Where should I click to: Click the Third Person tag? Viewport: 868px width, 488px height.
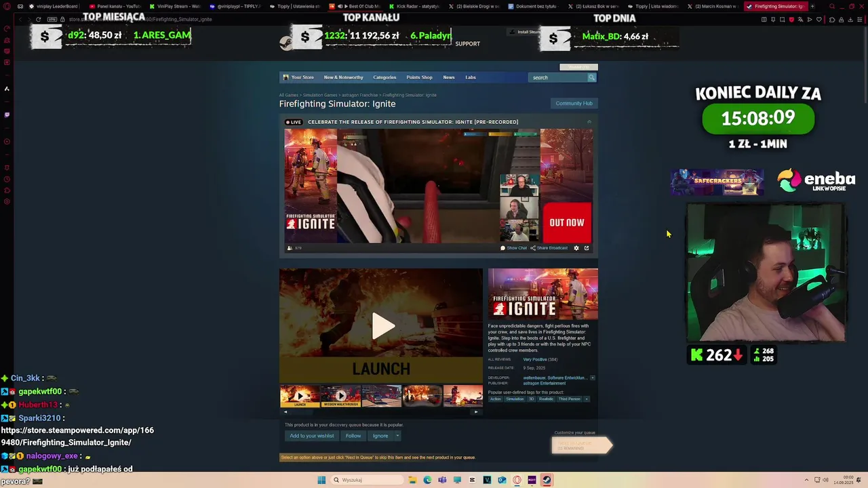[570, 399]
